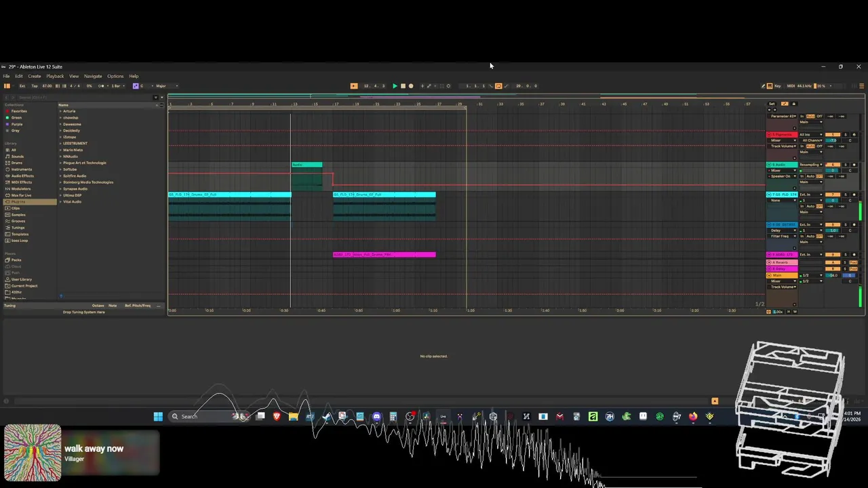Solo the 5 Pigments track

[x=846, y=135]
